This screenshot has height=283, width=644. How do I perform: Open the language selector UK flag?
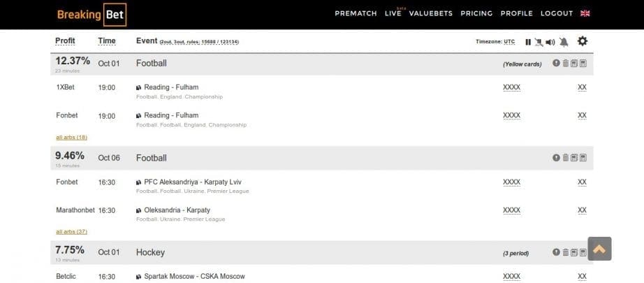pyautogui.click(x=585, y=13)
